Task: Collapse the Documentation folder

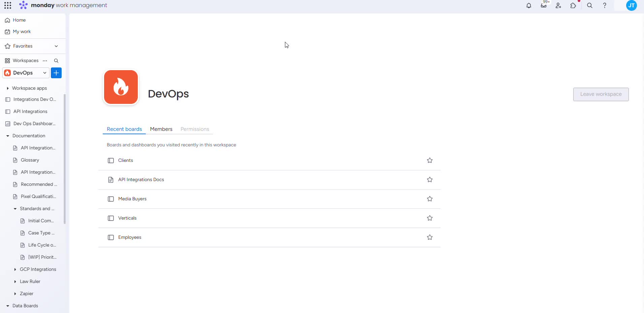Action: click(8, 136)
